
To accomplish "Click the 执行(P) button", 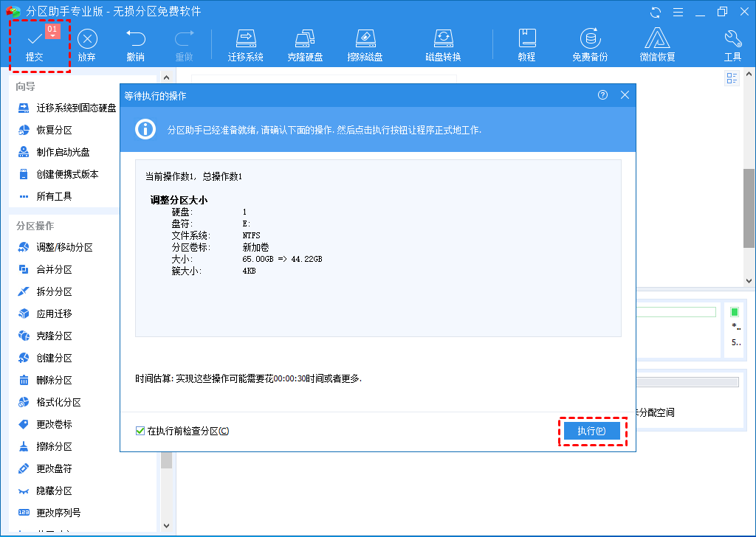I will [591, 431].
